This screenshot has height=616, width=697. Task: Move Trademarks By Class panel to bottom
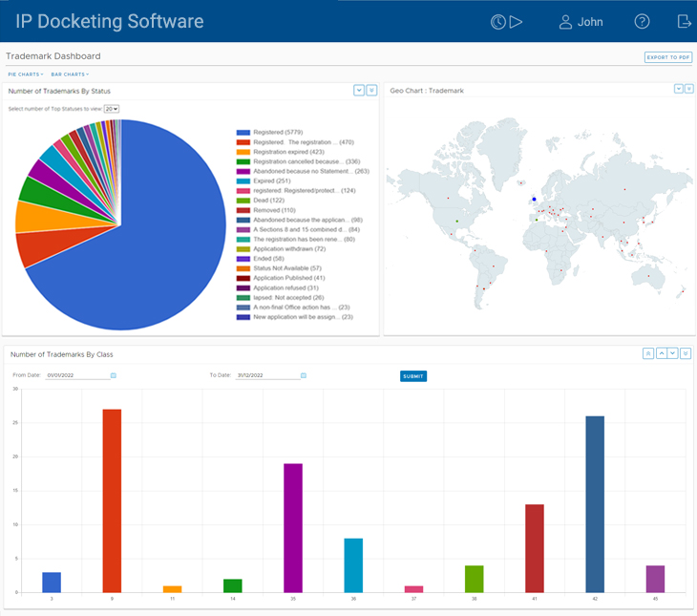tap(686, 353)
